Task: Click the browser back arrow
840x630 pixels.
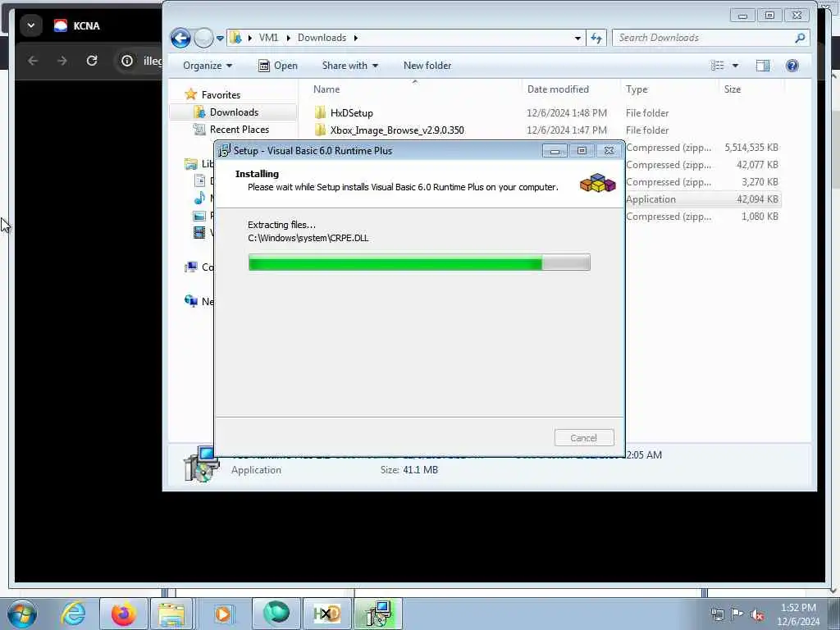Action: tap(33, 61)
